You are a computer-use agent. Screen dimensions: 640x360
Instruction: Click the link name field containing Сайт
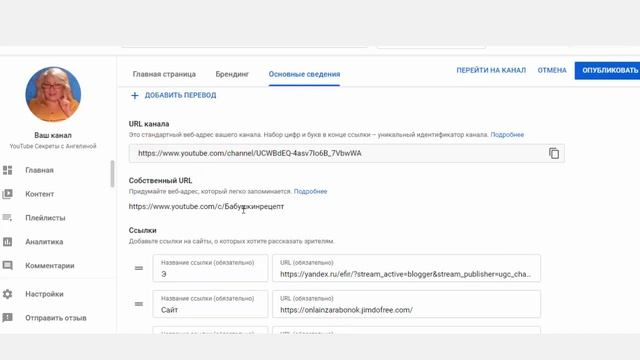pos(210,304)
